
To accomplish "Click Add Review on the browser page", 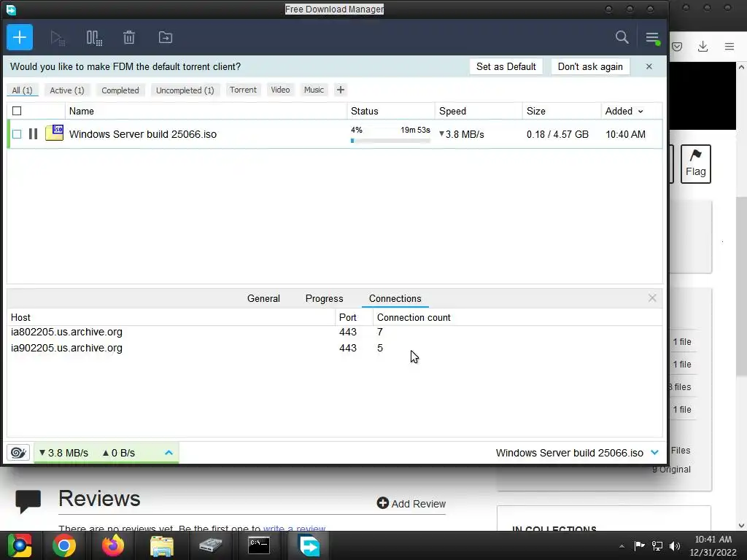I will (x=411, y=503).
